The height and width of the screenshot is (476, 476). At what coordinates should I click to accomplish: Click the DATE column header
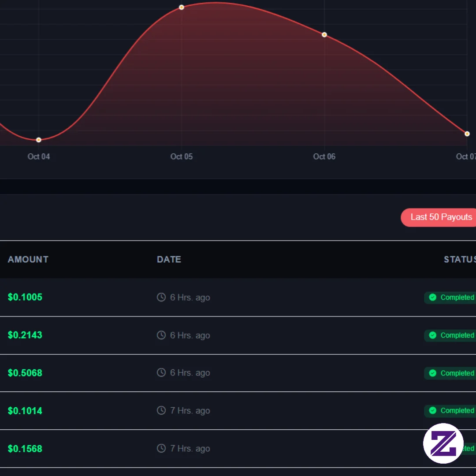169,259
